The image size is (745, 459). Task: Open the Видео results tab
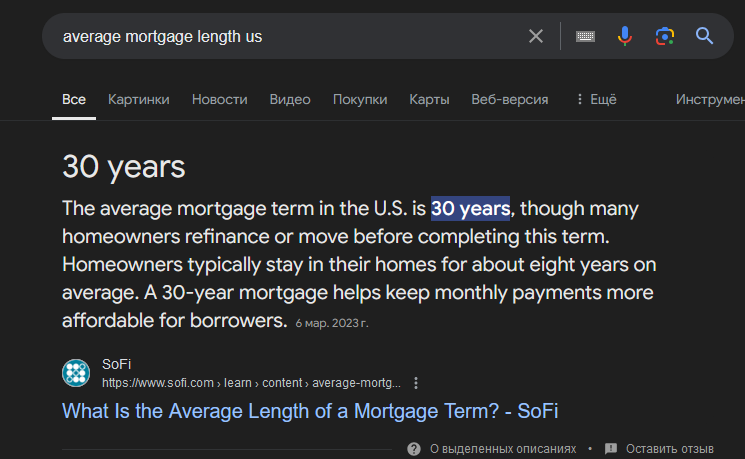pos(290,99)
